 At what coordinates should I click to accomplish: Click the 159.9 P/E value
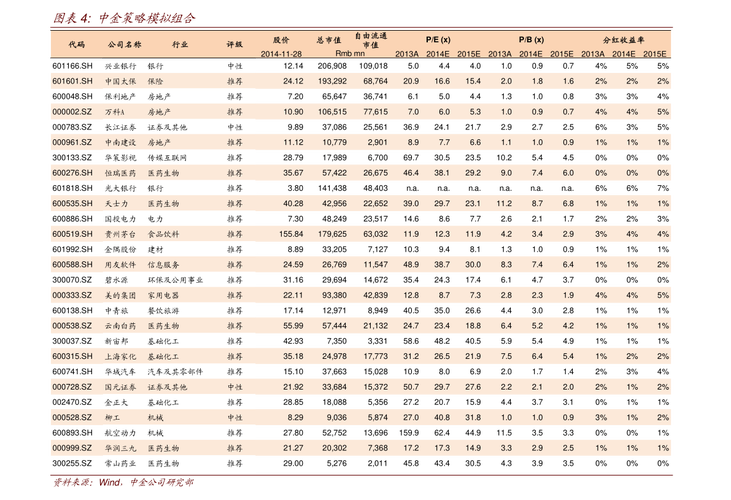point(409,433)
